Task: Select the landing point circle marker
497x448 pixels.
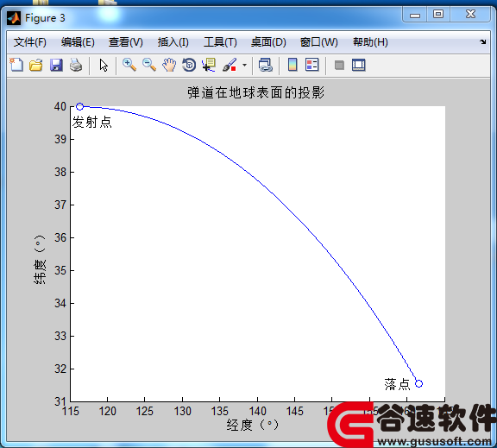Action: [x=418, y=383]
